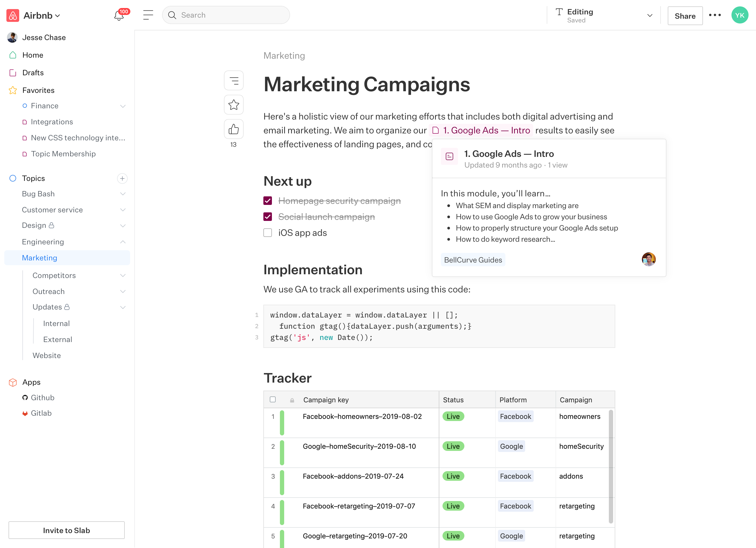Open the Editing mode dropdown chevron
The height and width of the screenshot is (548, 756).
coord(650,15)
